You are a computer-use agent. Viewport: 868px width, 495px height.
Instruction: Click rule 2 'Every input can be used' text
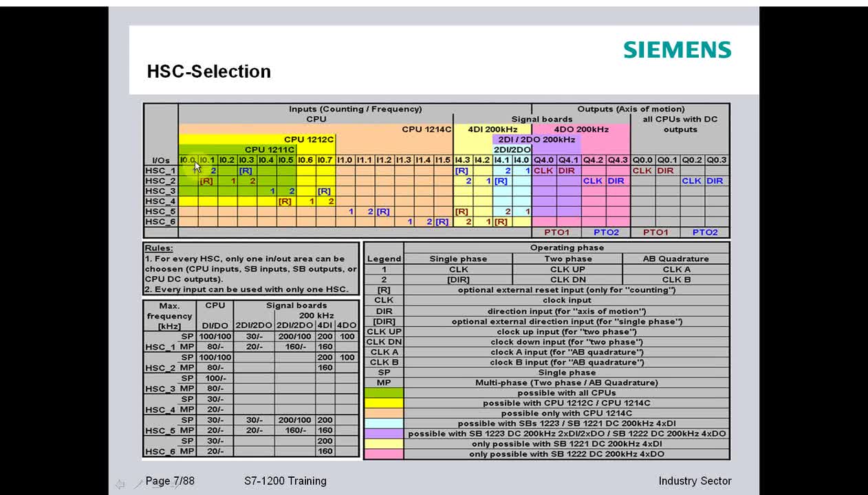(x=247, y=289)
